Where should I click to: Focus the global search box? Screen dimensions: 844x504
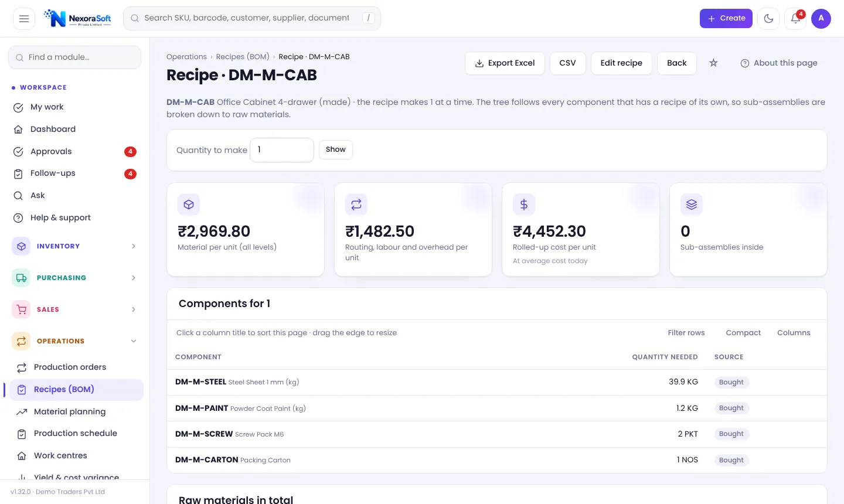(x=252, y=18)
